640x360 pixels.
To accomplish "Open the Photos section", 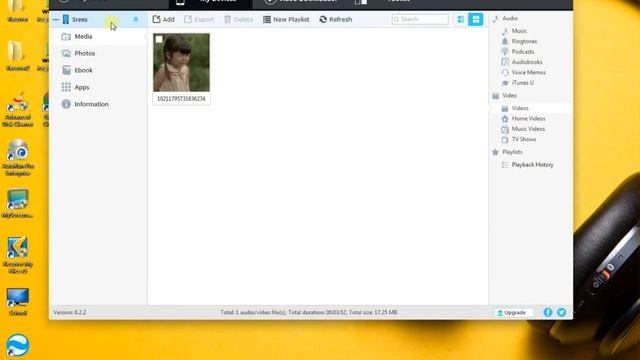I will pos(84,53).
